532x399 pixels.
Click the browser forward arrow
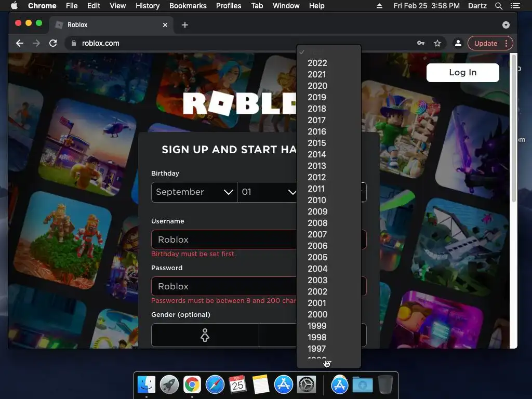click(x=36, y=43)
